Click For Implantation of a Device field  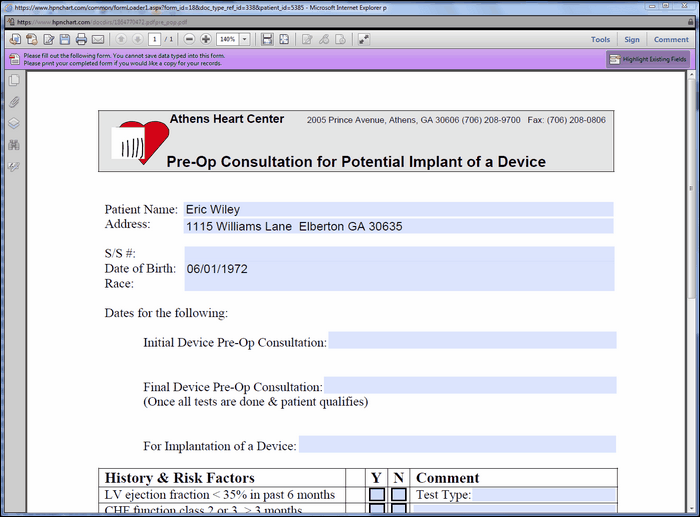[458, 444]
